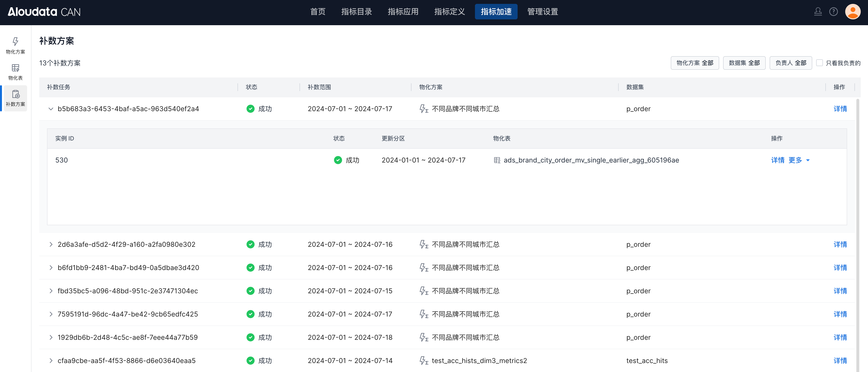This screenshot has width=868, height=372.
Task: Go to the 管理设置 menu
Action: click(x=543, y=12)
